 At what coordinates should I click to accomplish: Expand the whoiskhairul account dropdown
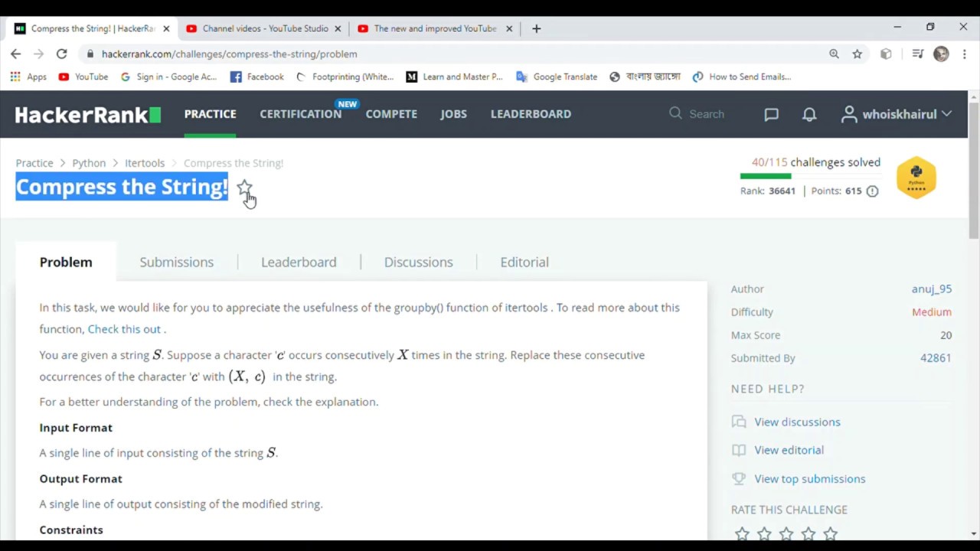click(x=897, y=114)
